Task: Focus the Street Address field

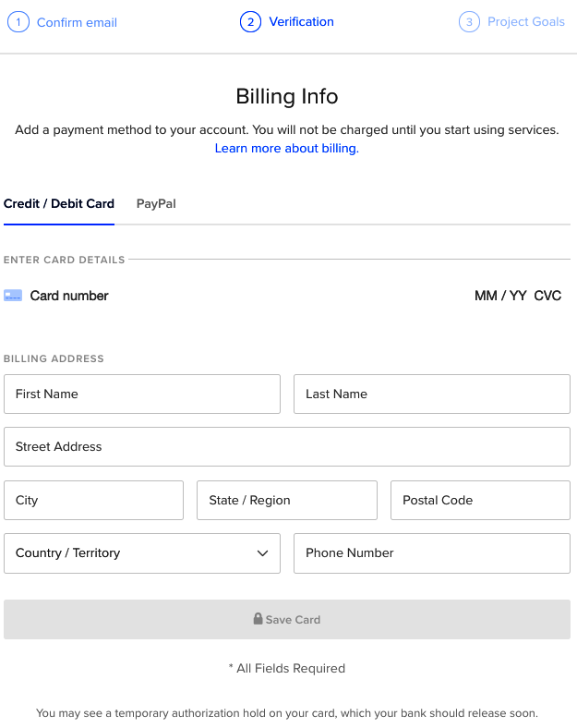Action: [286, 447]
